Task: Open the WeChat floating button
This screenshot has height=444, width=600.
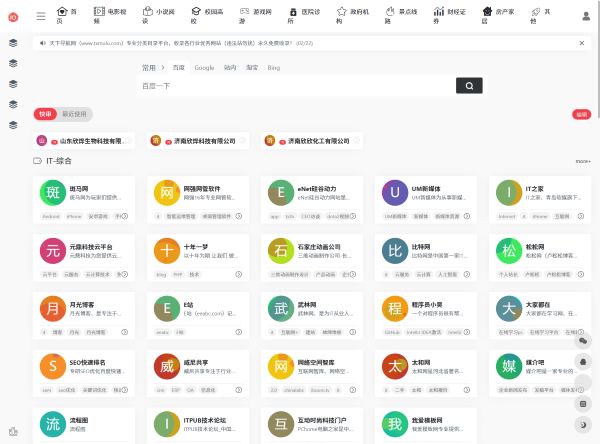Action: click(x=583, y=341)
